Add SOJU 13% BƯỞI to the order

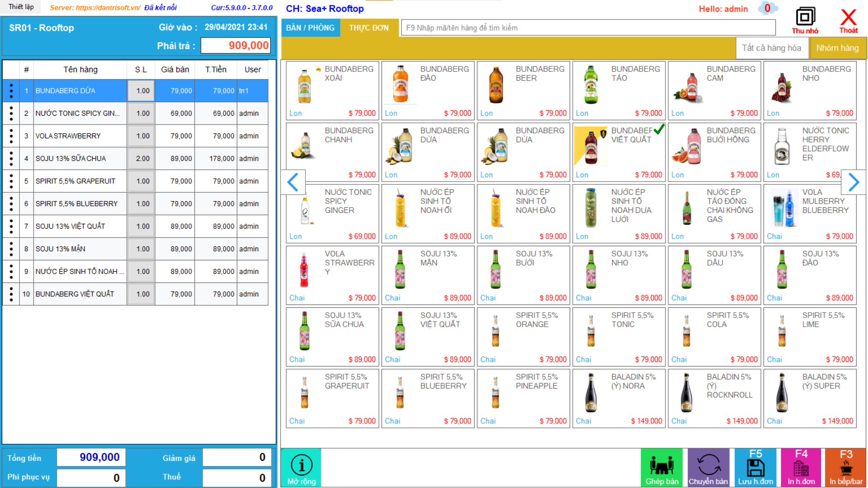click(x=524, y=275)
